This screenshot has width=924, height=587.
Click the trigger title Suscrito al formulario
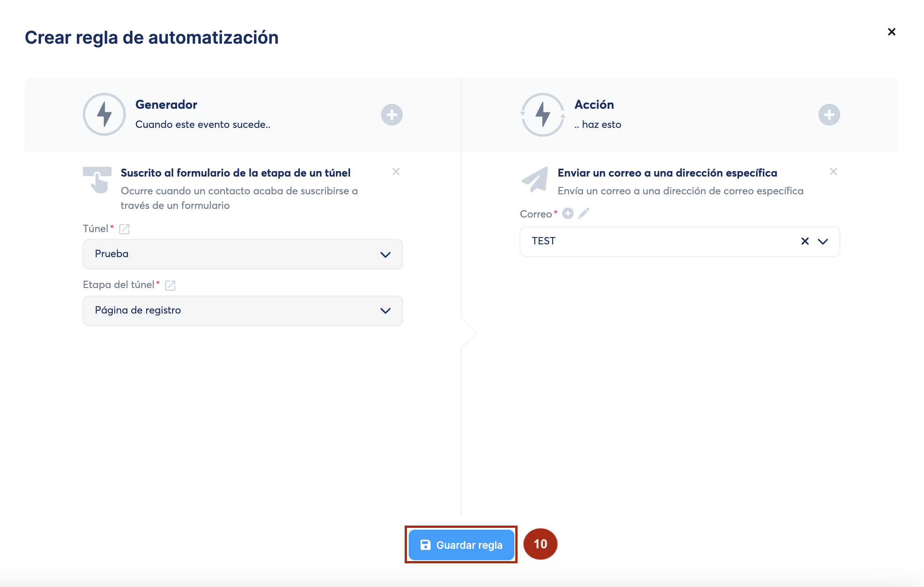[x=235, y=173]
